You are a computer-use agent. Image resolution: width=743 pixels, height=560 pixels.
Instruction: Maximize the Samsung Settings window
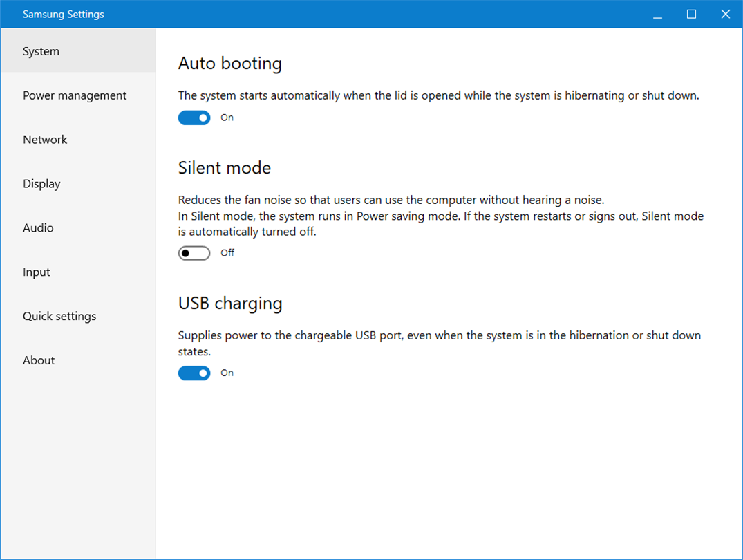[x=691, y=15]
